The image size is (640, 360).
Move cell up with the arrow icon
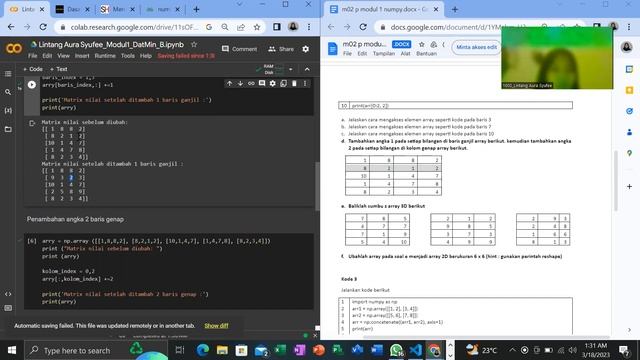(x=229, y=83)
